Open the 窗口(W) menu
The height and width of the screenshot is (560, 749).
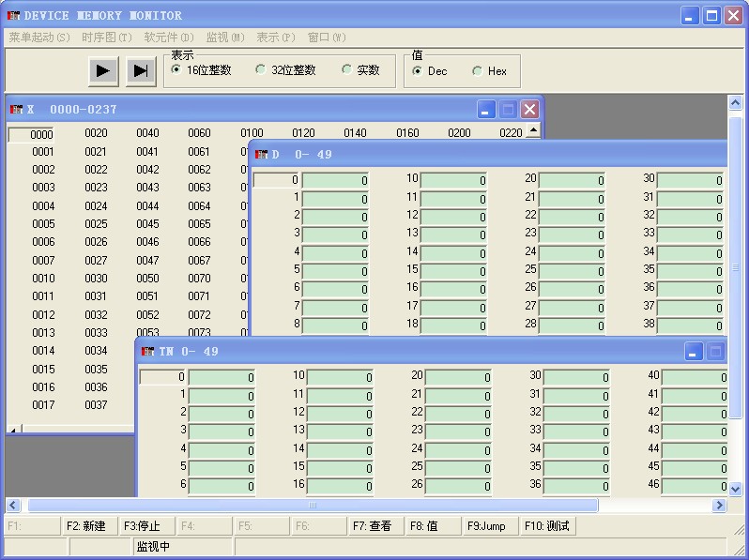tap(327, 38)
